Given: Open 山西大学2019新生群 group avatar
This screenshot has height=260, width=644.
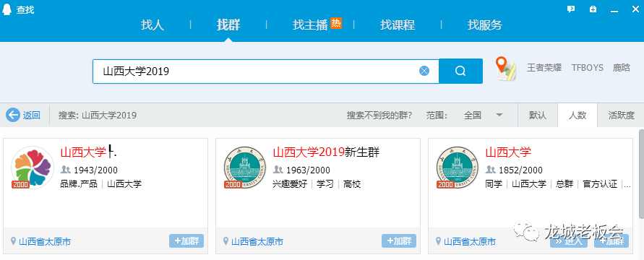Looking at the screenshot, I should coord(245,168).
